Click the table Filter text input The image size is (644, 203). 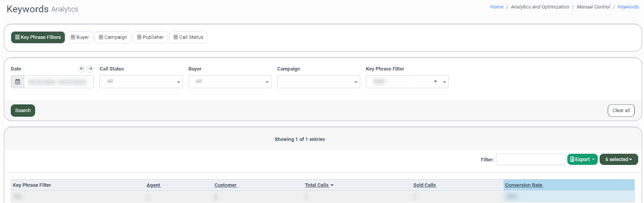tap(530, 160)
